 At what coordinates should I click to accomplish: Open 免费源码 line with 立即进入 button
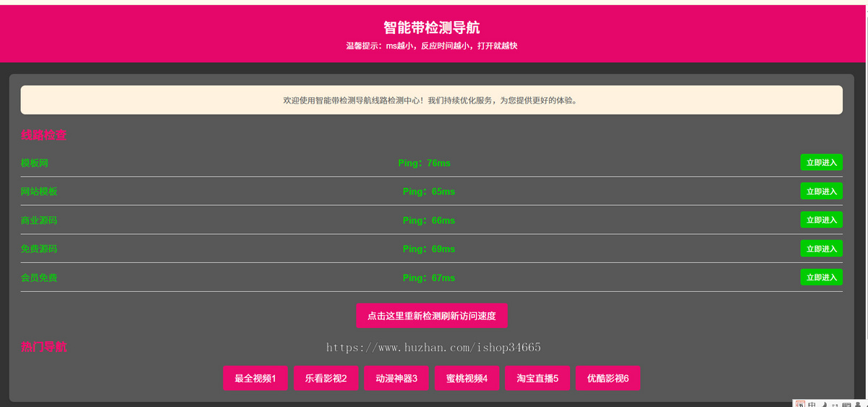(821, 248)
